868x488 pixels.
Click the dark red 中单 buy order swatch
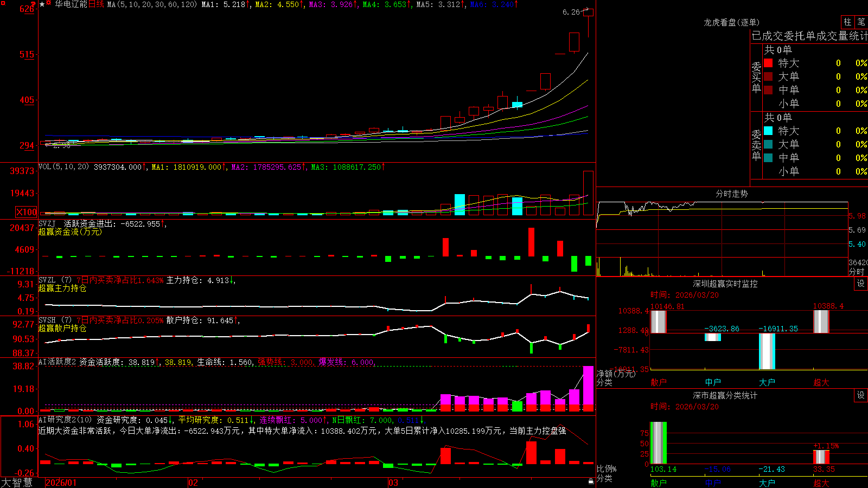pos(768,90)
